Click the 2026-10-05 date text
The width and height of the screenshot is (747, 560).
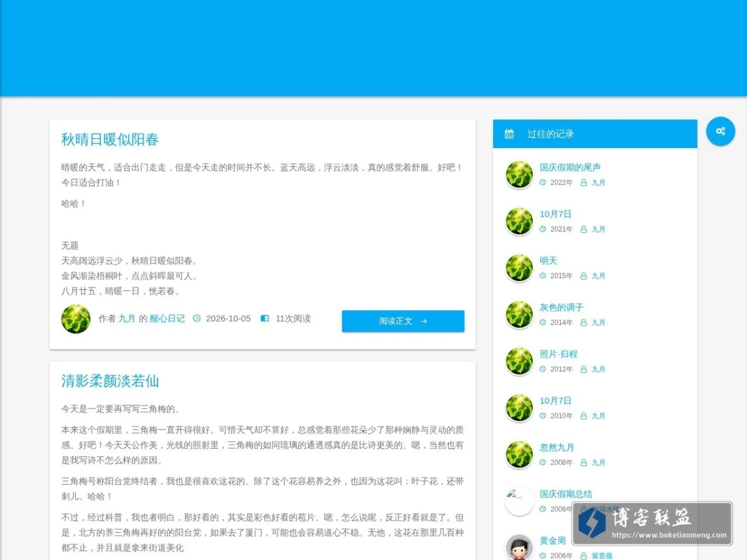click(x=228, y=319)
